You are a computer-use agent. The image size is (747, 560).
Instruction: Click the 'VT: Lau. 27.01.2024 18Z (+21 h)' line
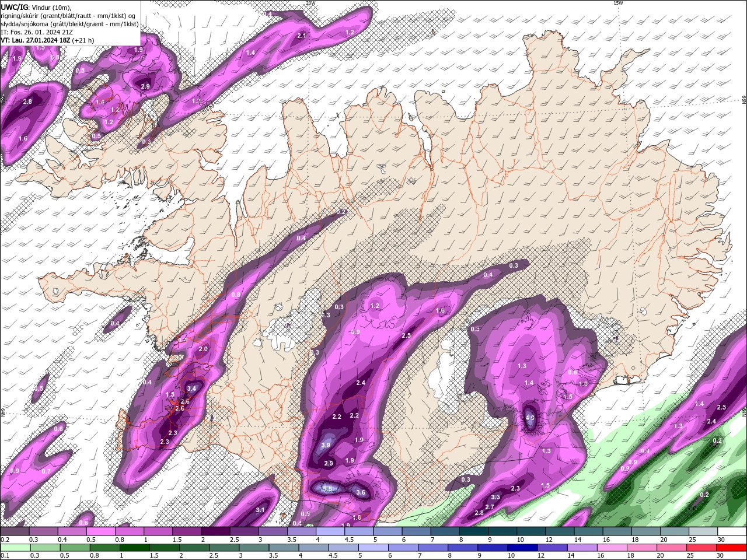click(x=47, y=40)
